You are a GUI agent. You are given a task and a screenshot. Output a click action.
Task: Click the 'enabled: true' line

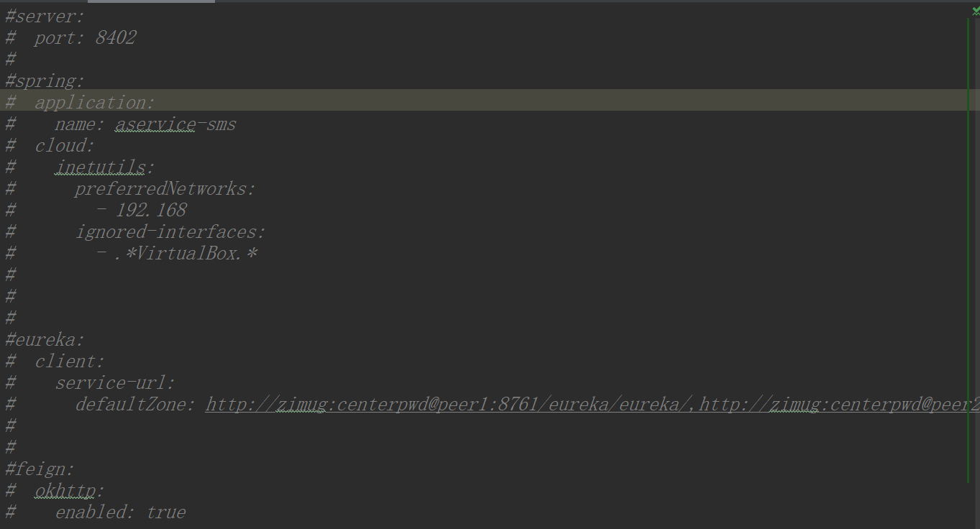120,512
